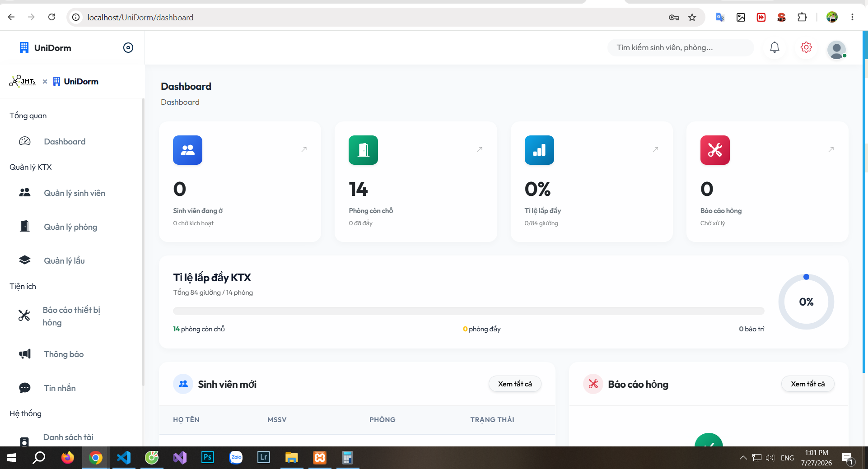Open Chrome's three-dot menu
This screenshot has height=469, width=868.
[852, 17]
